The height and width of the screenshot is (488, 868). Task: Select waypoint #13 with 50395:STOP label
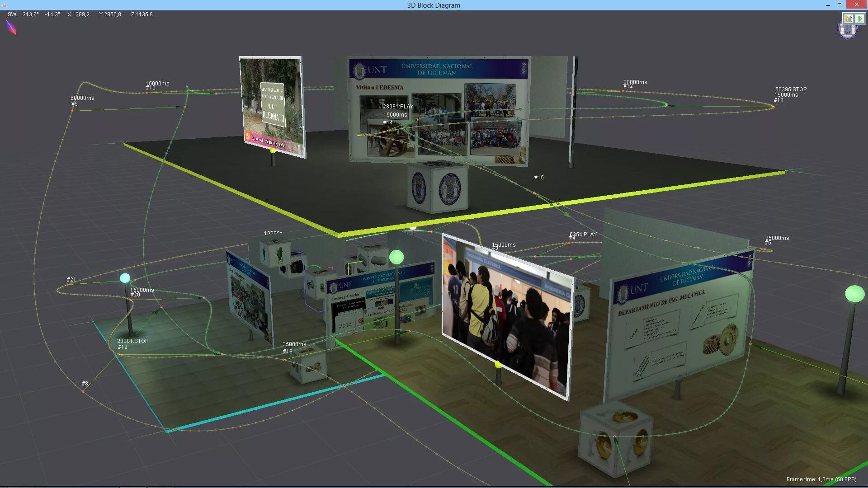pos(773,107)
